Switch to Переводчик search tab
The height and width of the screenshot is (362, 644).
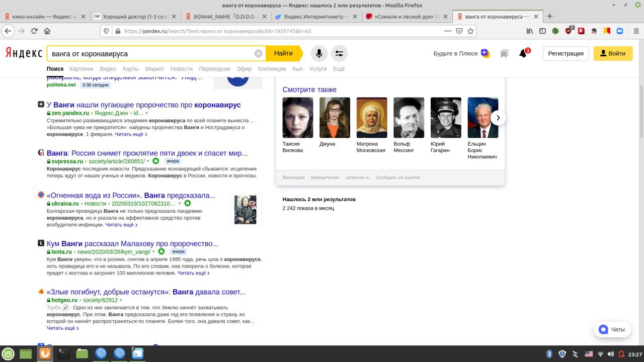point(214,69)
